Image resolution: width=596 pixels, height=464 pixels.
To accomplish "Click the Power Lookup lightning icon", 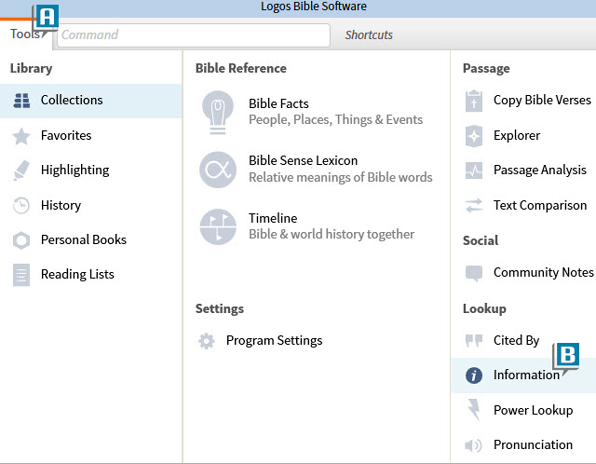I will [x=474, y=410].
